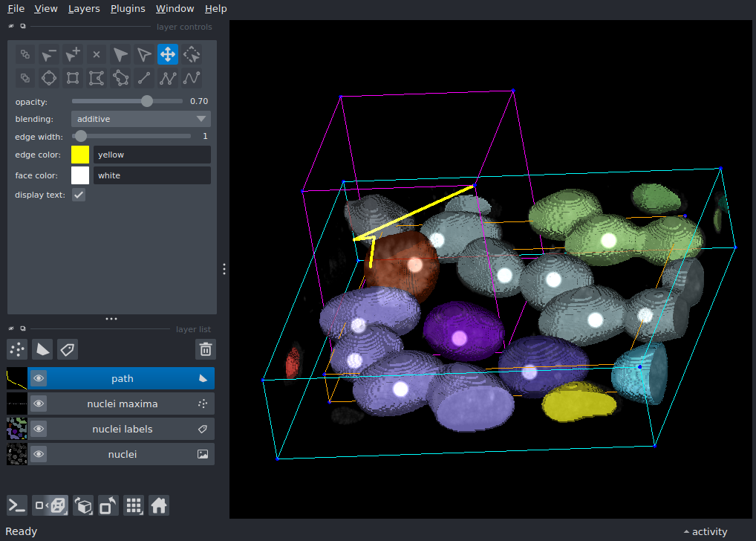
Task: Hide the path layer
Action: click(38, 378)
